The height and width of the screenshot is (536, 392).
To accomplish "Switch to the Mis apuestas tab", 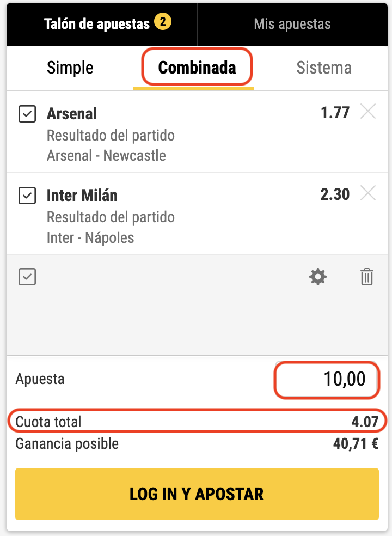I will click(x=292, y=24).
